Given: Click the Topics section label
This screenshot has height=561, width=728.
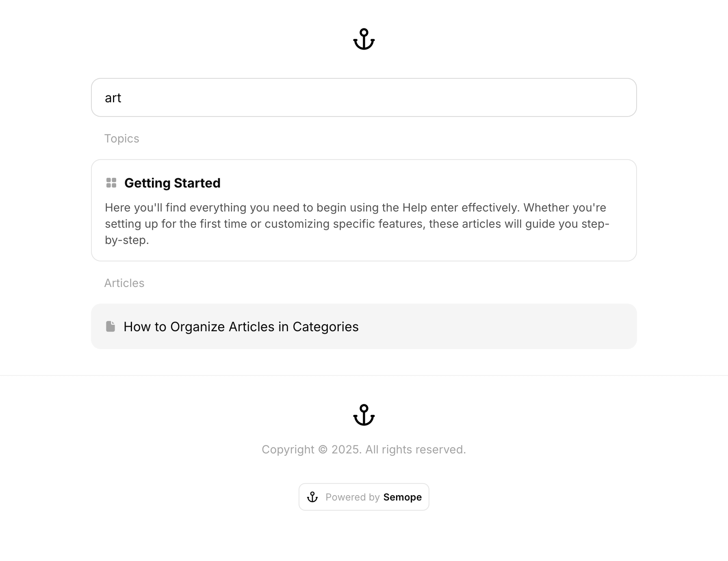Looking at the screenshot, I should 121,138.
